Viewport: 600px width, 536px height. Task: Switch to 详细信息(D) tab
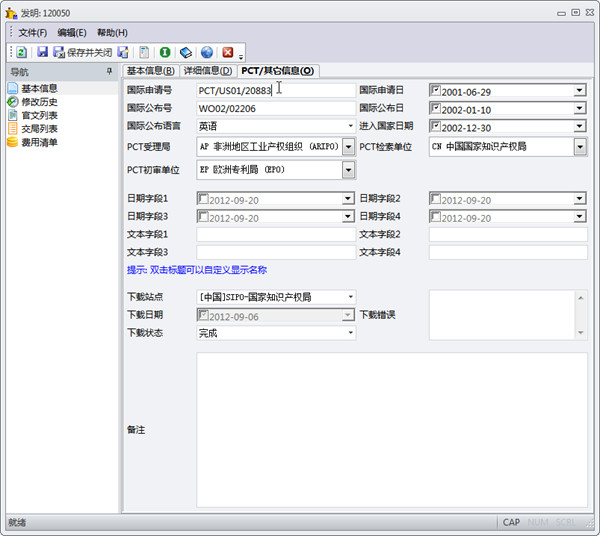point(208,71)
